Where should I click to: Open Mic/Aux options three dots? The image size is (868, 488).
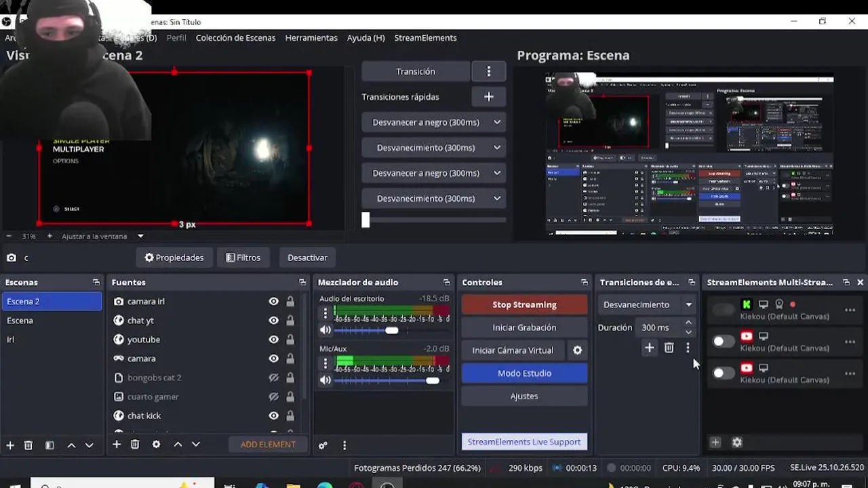[x=325, y=363]
